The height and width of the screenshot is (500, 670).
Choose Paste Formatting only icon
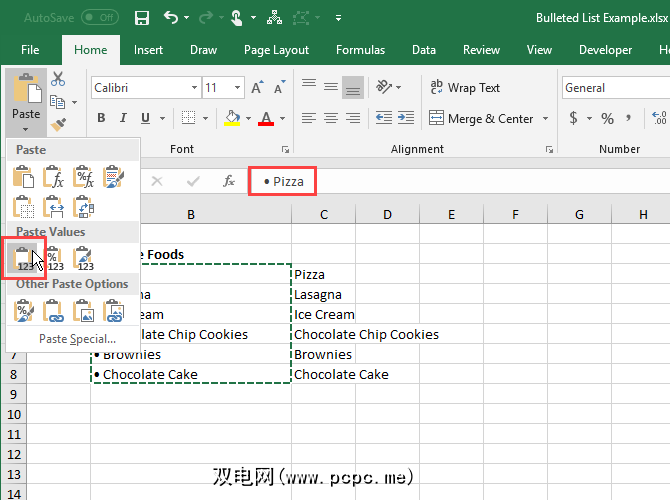tap(24, 311)
